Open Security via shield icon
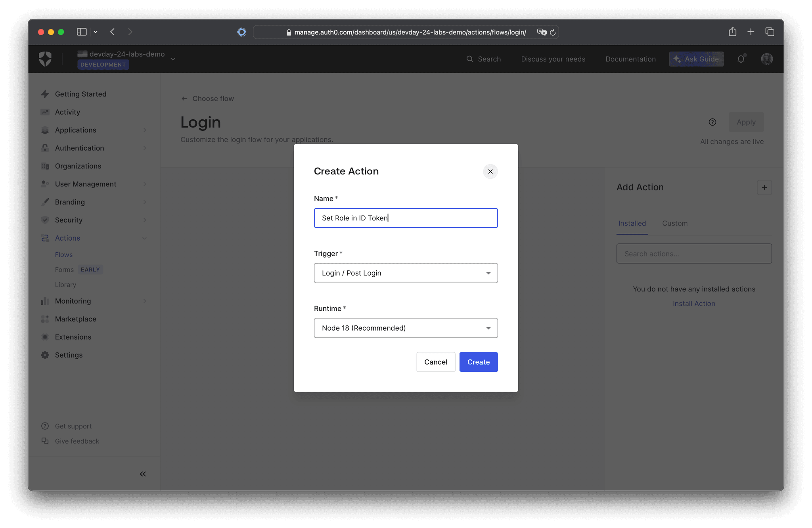Screen dimensions: 812x528 (45, 220)
